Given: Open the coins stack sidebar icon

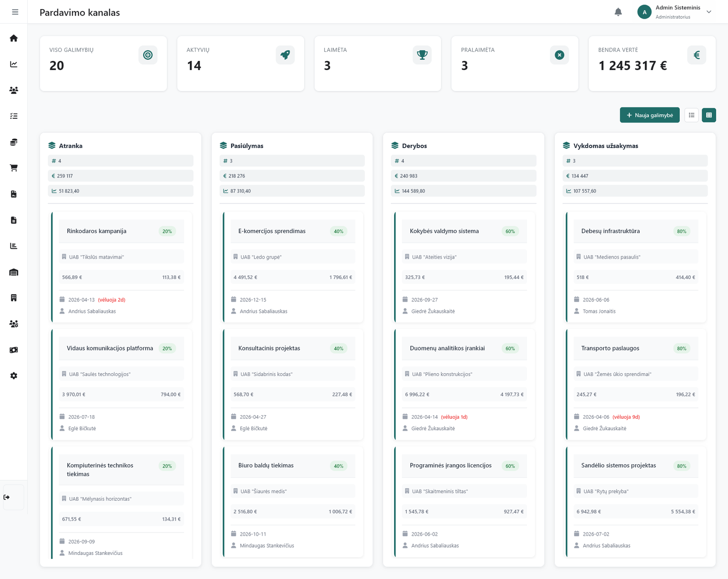Looking at the screenshot, I should (14, 142).
